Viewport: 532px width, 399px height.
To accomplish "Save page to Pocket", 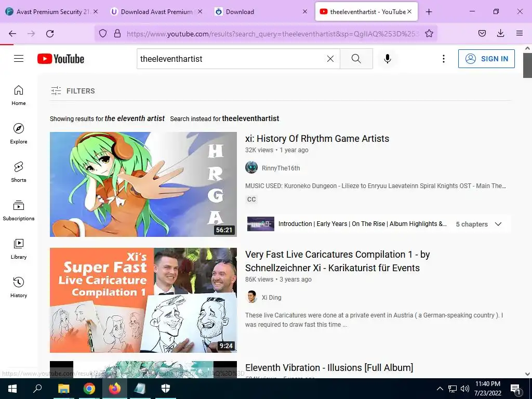I will (482, 33).
